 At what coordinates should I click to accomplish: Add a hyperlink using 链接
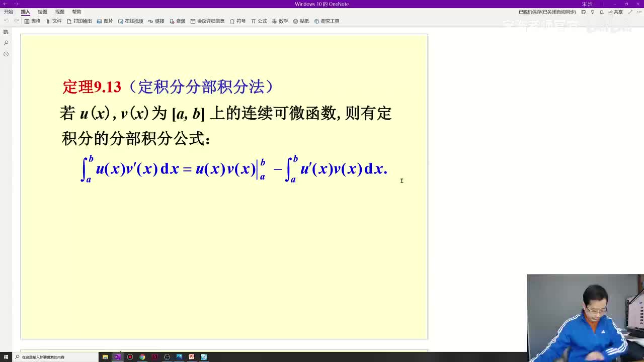[x=156, y=21]
